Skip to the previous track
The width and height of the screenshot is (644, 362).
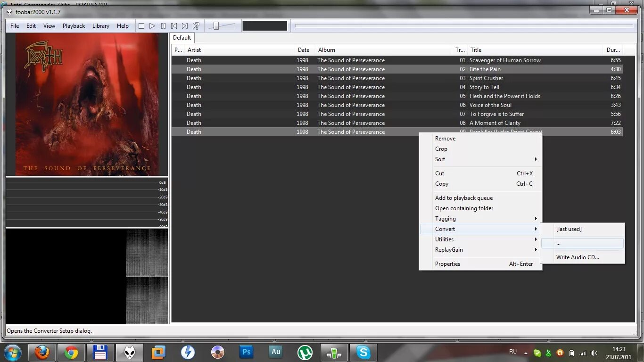tap(174, 26)
